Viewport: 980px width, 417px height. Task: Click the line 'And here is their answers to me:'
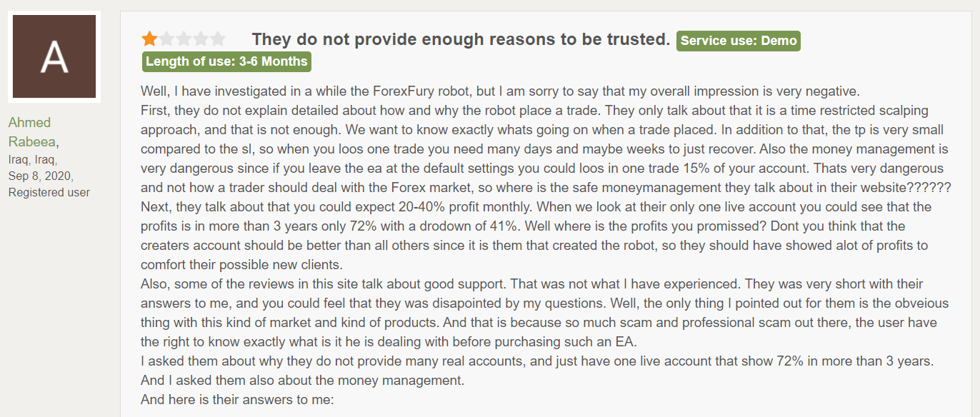coord(237,400)
